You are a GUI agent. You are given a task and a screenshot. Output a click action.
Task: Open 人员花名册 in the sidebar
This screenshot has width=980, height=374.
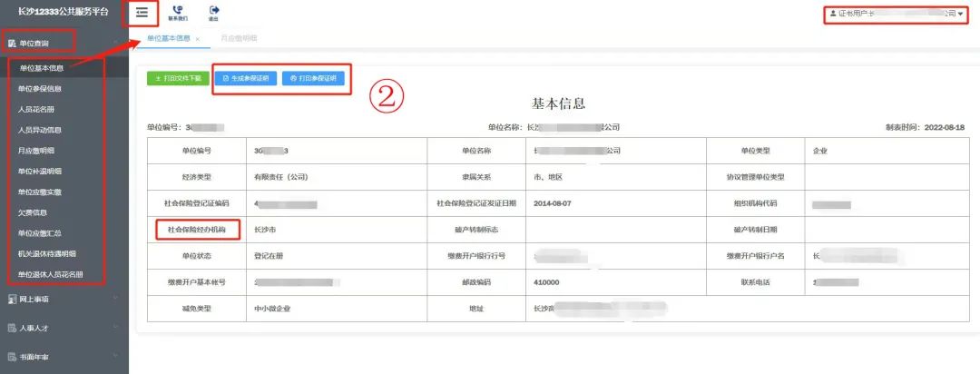click(36, 109)
